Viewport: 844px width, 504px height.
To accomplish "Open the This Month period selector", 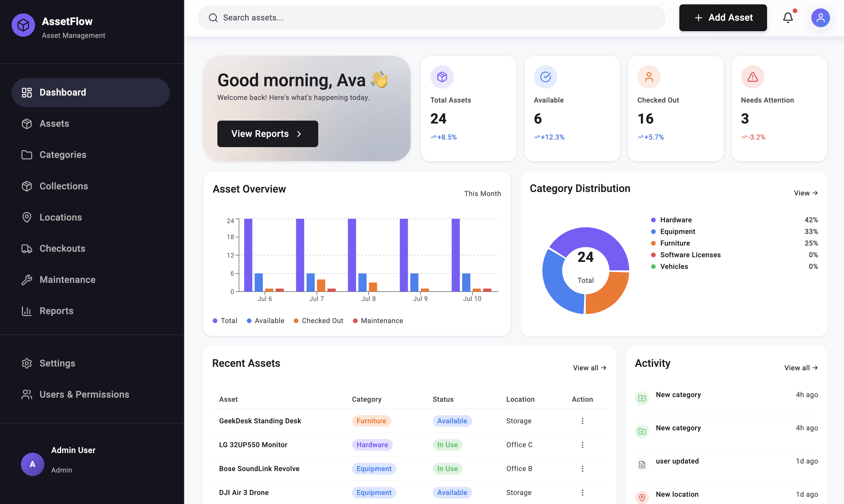I will [x=482, y=193].
